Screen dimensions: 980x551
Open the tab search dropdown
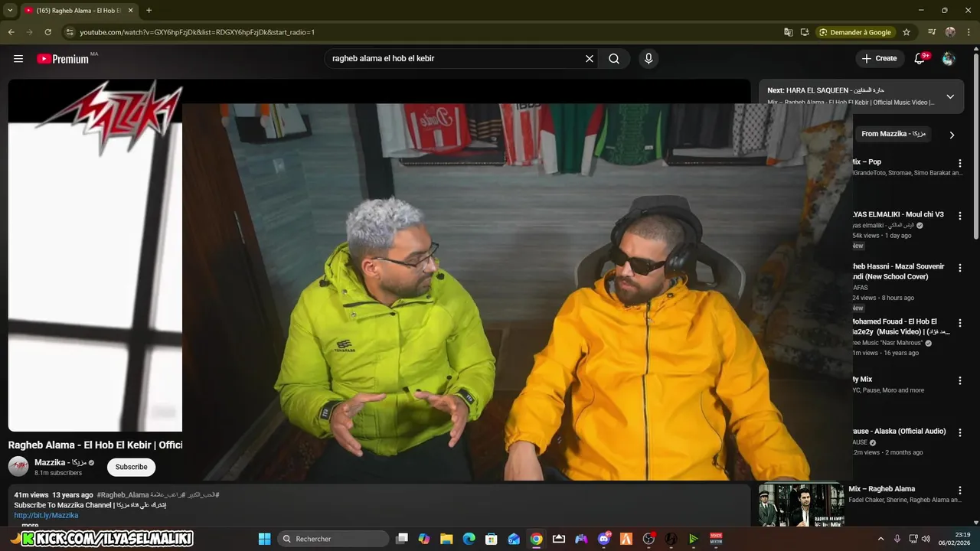[x=10, y=11]
